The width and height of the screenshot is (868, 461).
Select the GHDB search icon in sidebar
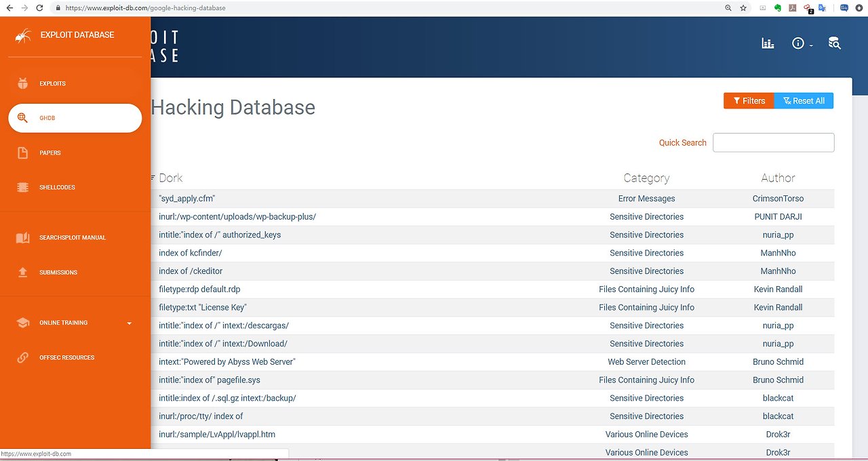(23, 118)
